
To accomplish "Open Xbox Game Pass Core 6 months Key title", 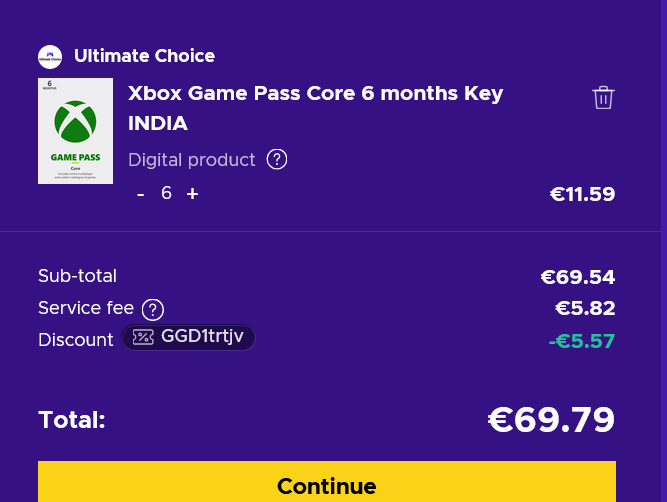I will [315, 108].
